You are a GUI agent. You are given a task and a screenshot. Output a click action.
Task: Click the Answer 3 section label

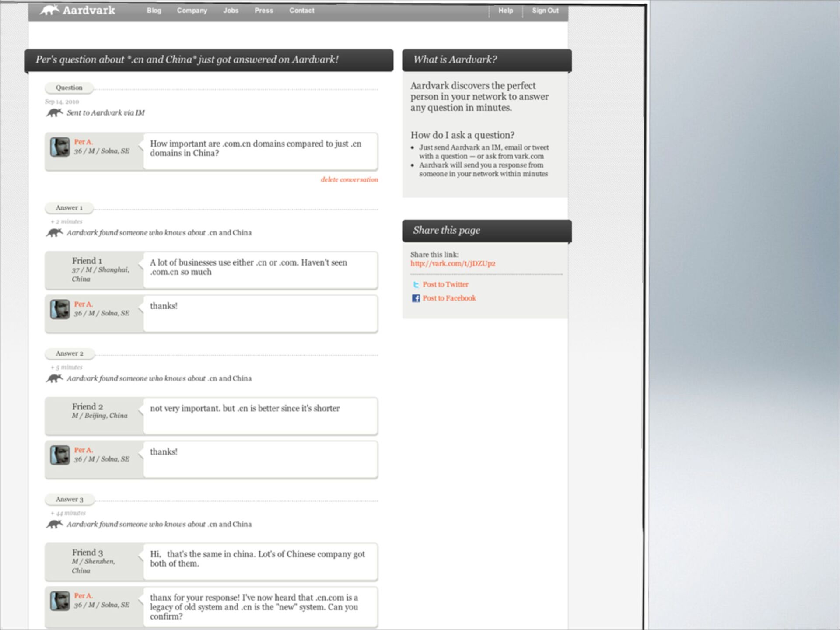pyautogui.click(x=70, y=500)
